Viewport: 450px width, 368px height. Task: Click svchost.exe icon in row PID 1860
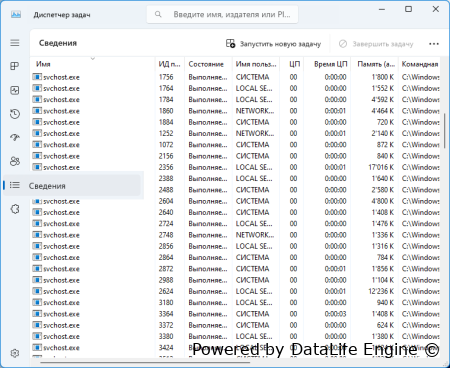coord(37,111)
